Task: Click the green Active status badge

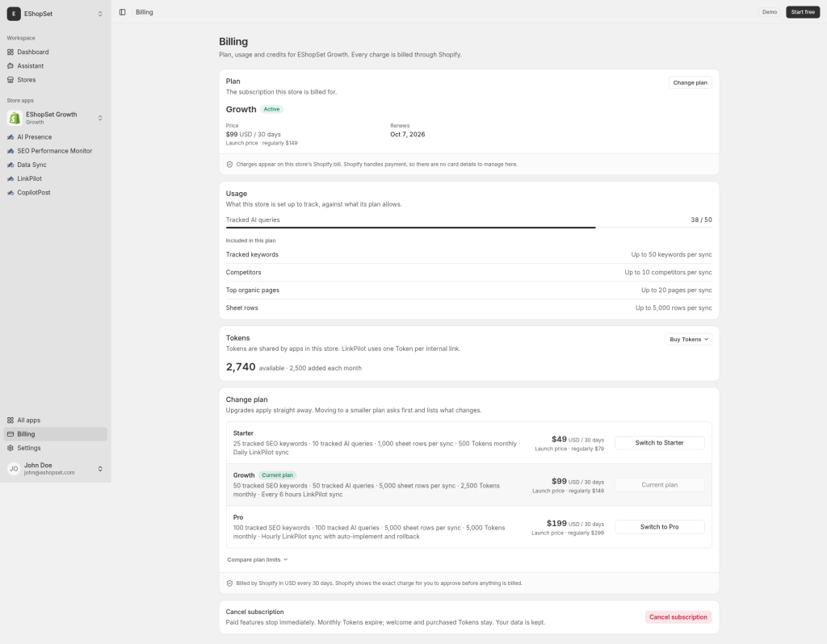Action: pyautogui.click(x=271, y=110)
